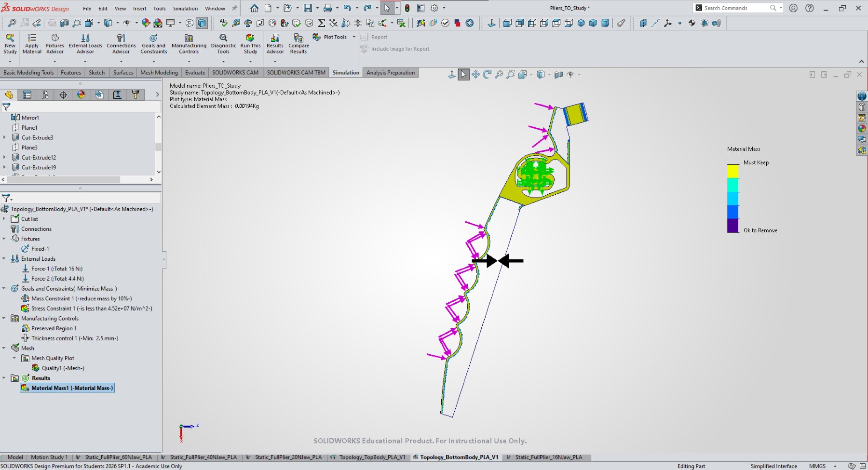Viewport: 868px width, 470px height.
Task: Open the PropertyManager tab icon
Action: pos(27,95)
